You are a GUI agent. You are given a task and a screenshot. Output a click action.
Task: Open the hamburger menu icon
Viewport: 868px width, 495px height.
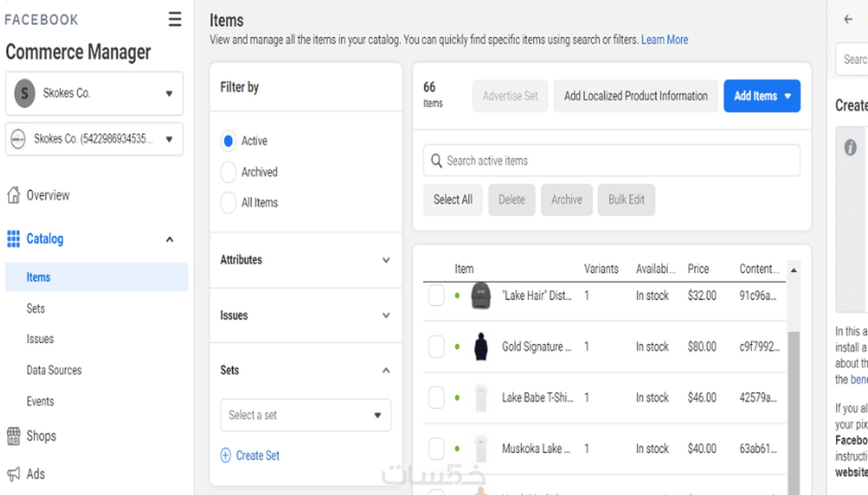175,19
